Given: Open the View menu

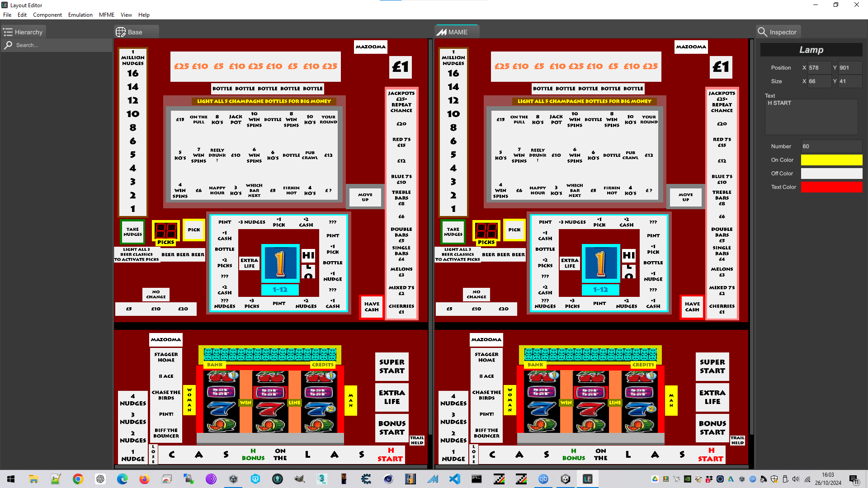Looking at the screenshot, I should pyautogui.click(x=126, y=15).
